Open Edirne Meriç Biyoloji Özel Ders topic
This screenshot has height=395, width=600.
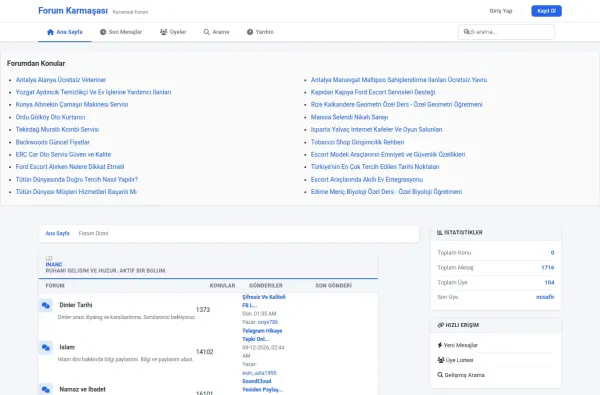click(386, 191)
